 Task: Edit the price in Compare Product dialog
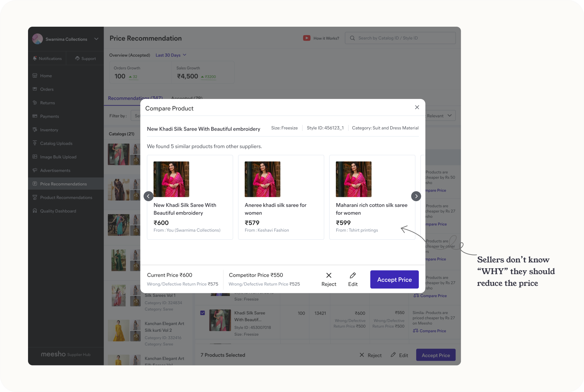(353, 280)
